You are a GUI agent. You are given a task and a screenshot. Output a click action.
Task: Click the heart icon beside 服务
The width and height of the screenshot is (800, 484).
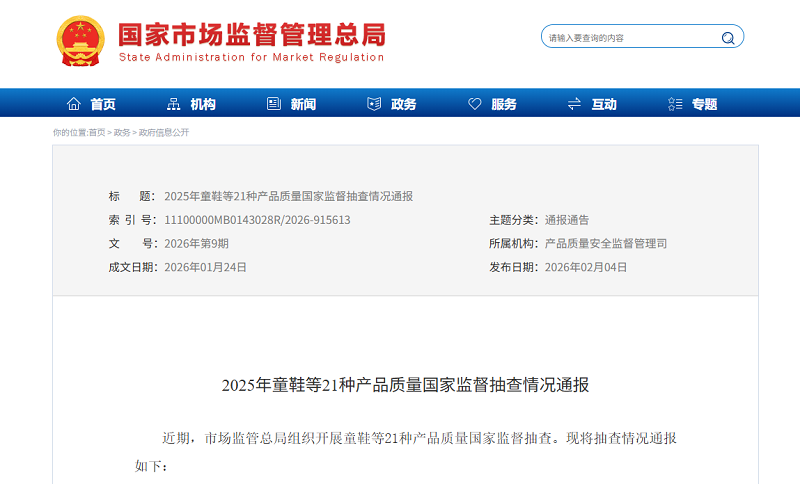click(474, 104)
